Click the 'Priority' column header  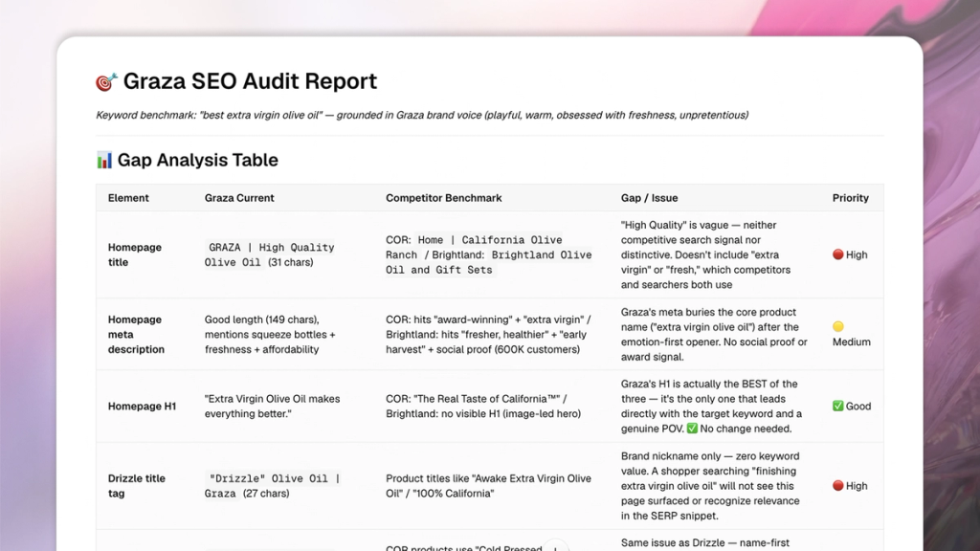851,198
